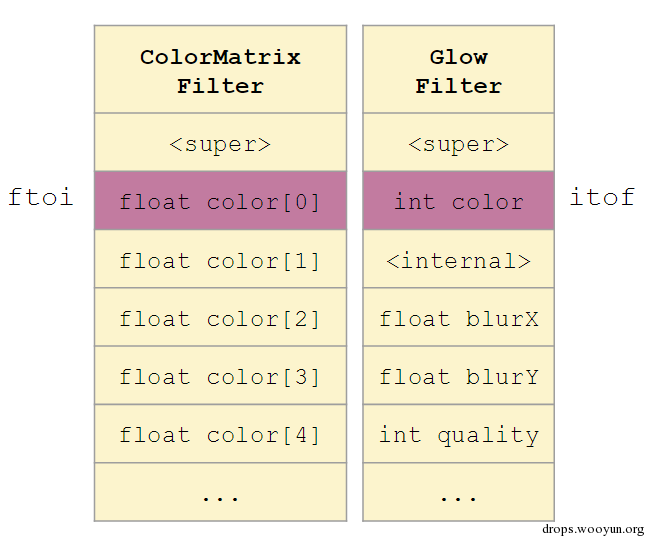Open the drops.wooyun.org watermark link
The height and width of the screenshot is (541, 648).
click(593, 529)
